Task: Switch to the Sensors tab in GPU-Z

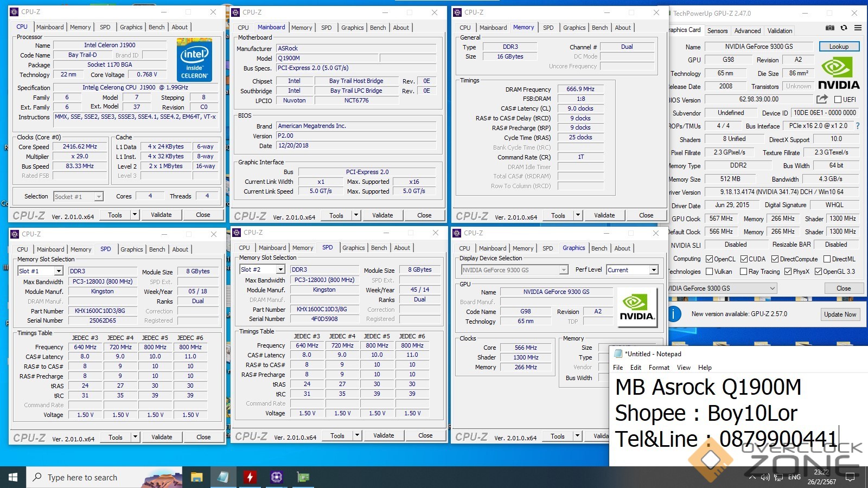Action: coord(717,31)
